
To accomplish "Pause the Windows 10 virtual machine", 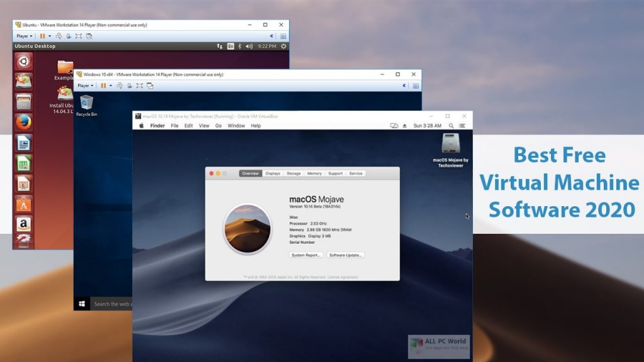I will click(x=104, y=85).
